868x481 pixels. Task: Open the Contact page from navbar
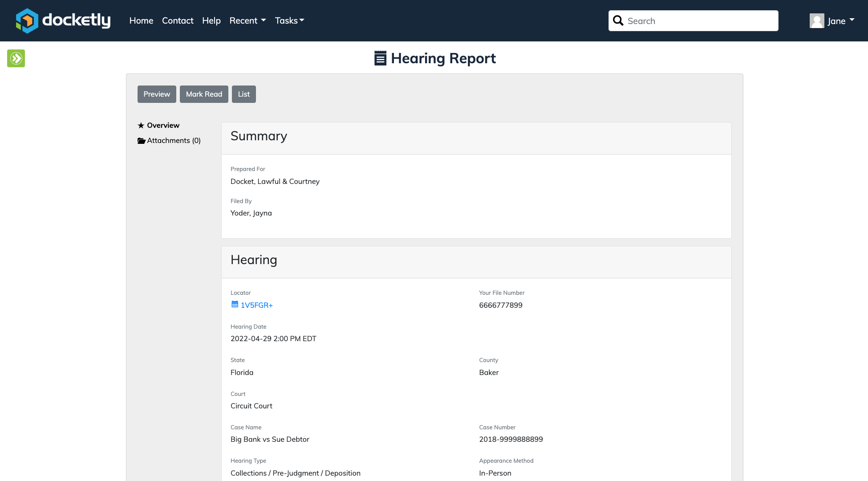(178, 20)
